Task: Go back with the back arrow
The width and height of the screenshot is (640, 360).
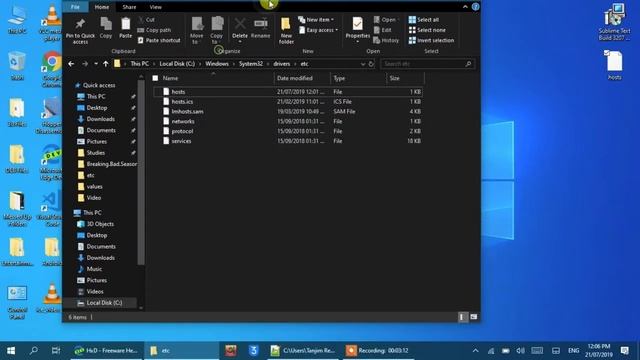Action: pos(71,64)
